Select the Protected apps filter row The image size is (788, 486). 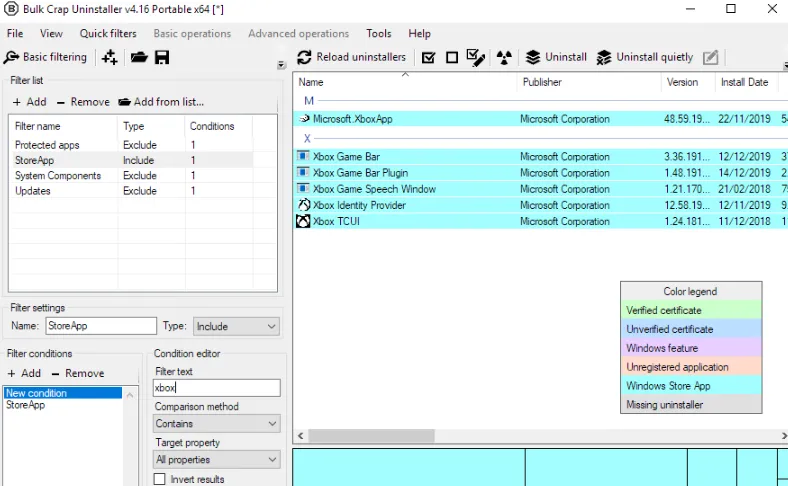(x=131, y=145)
